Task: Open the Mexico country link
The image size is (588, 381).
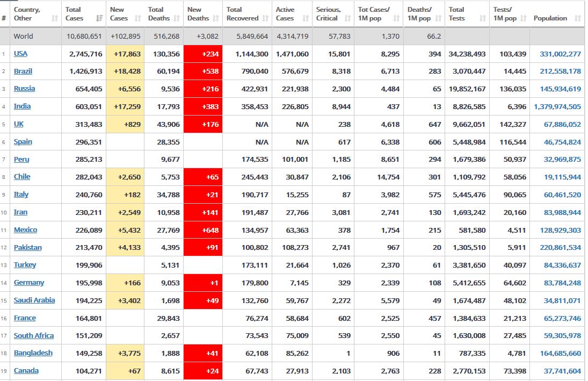Action: point(25,229)
